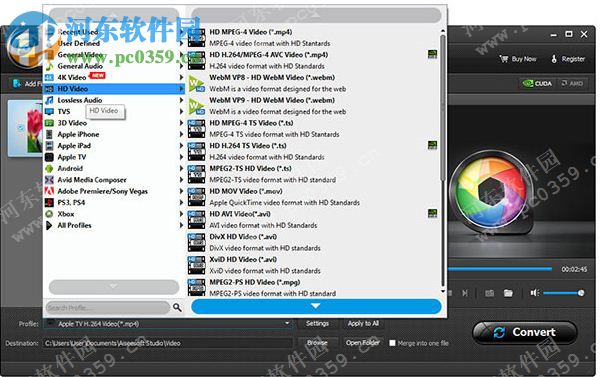Click the search profile magnifier icon

[177, 307]
